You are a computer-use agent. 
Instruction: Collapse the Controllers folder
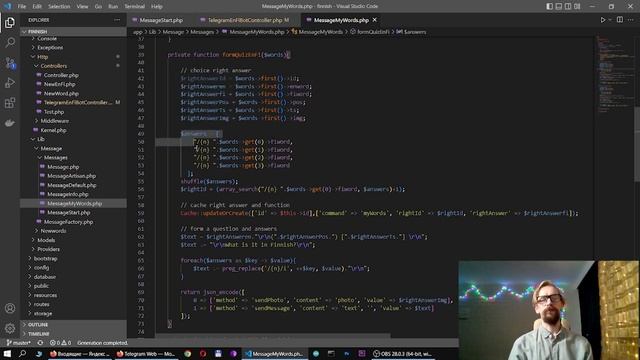coord(73,66)
